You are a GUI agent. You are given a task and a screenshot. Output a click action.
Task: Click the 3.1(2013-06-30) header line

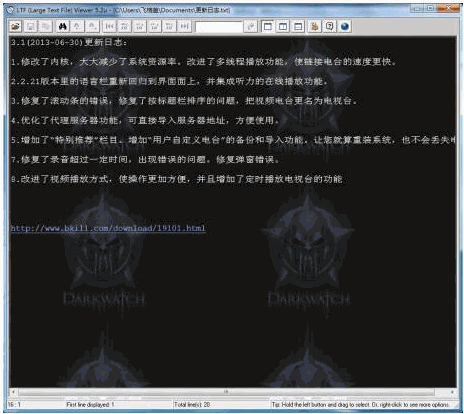point(69,42)
